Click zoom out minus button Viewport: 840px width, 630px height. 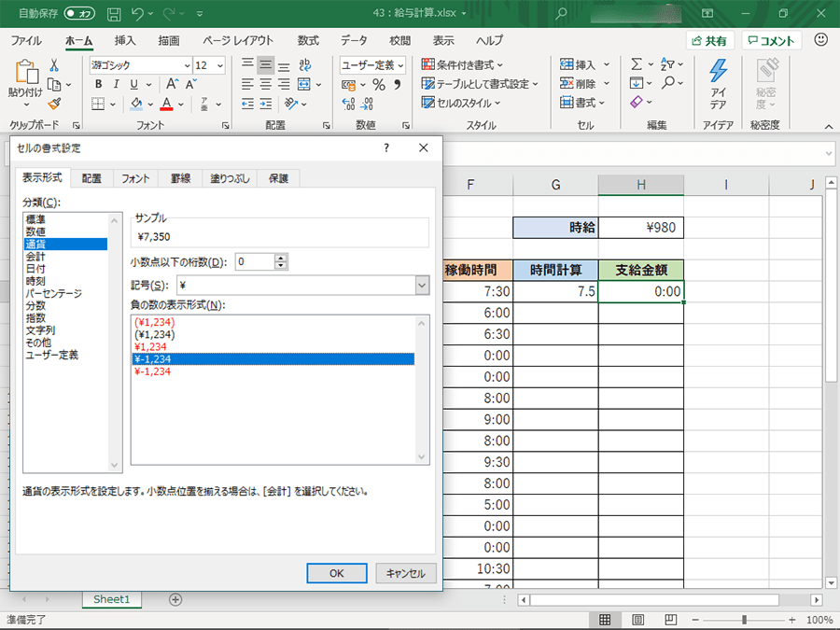694,620
